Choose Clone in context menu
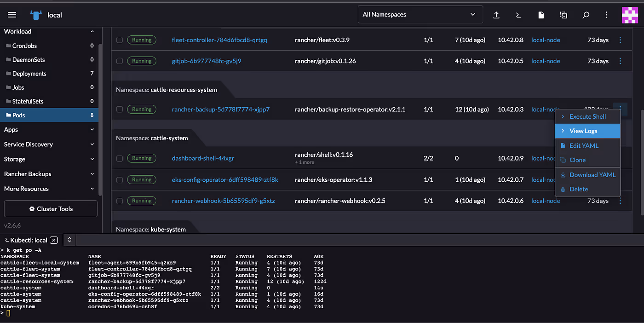This screenshot has width=644, height=323. 588,160
